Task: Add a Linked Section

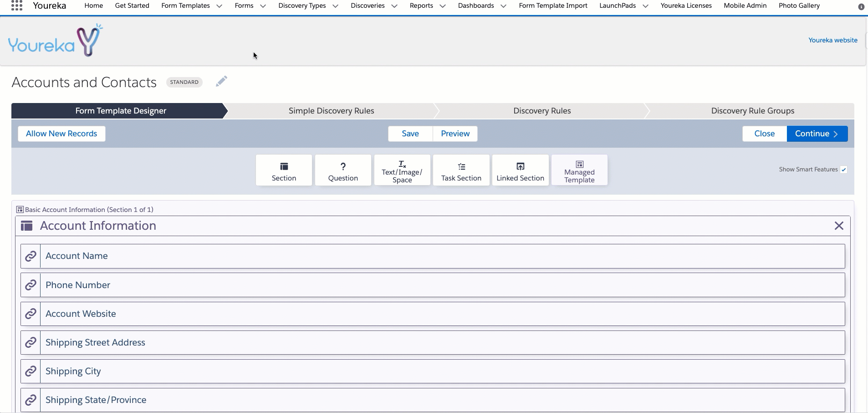Action: [x=521, y=170]
